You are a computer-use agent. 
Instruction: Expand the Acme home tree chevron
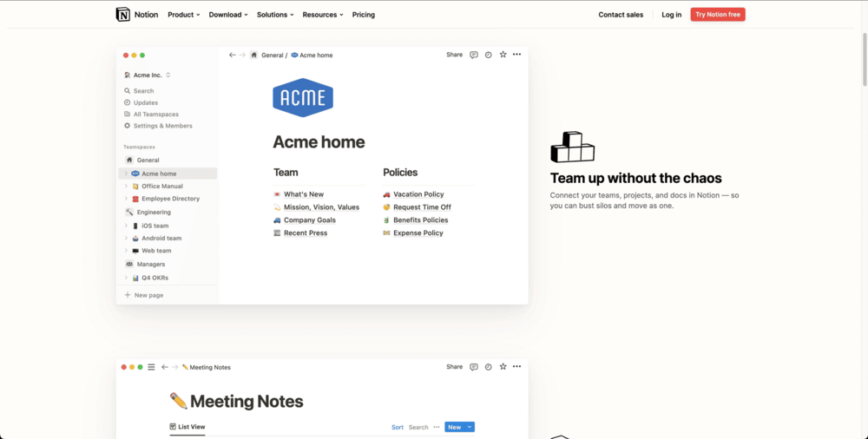tap(126, 174)
